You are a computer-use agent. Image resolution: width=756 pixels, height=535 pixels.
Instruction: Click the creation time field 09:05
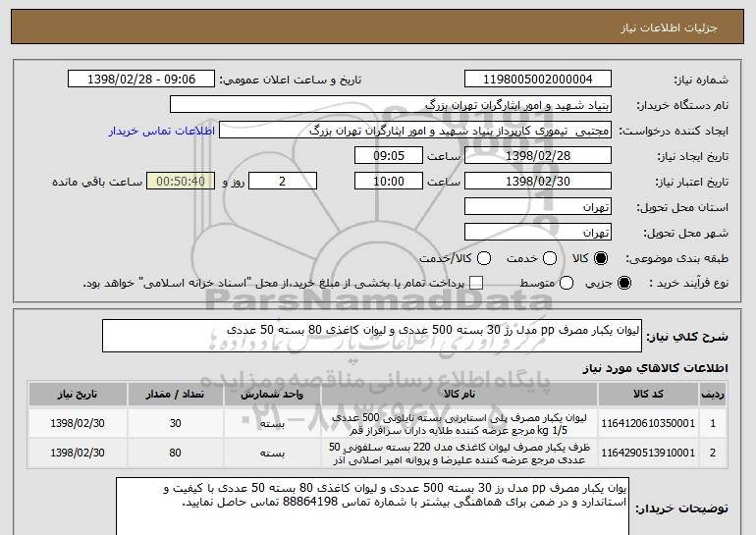click(389, 156)
